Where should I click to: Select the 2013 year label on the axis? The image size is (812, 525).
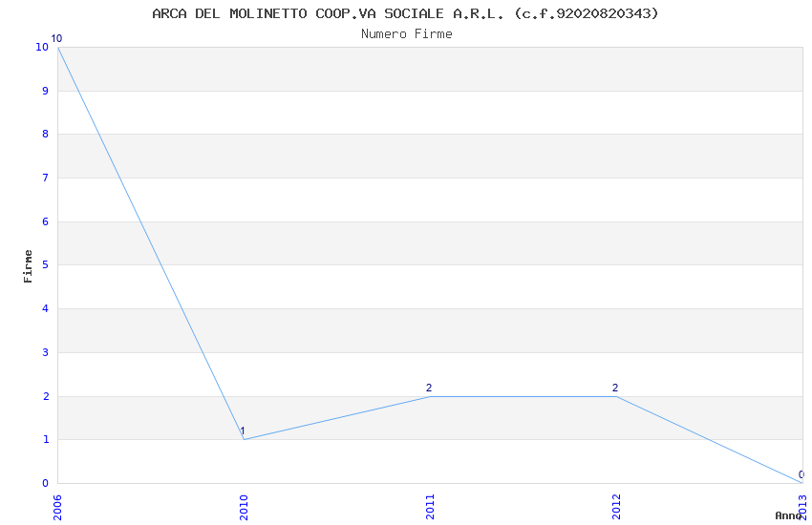802,507
